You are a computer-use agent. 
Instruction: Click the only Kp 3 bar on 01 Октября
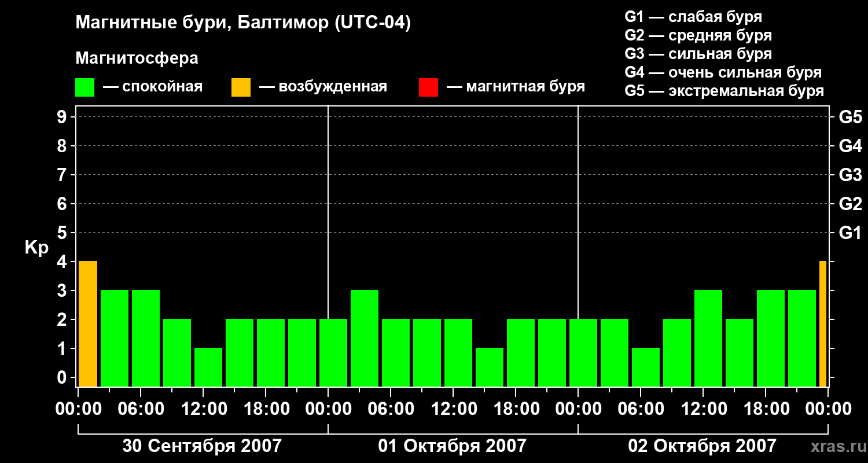click(365, 338)
